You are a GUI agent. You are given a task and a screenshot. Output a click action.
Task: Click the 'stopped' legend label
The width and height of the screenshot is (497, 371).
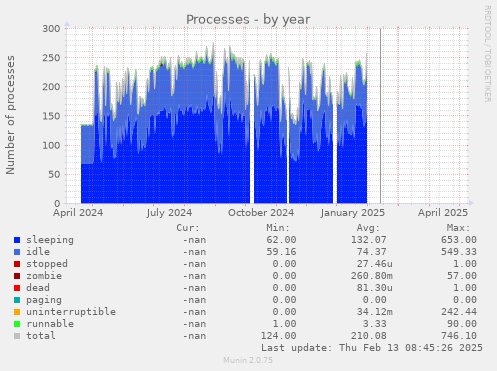(47, 264)
